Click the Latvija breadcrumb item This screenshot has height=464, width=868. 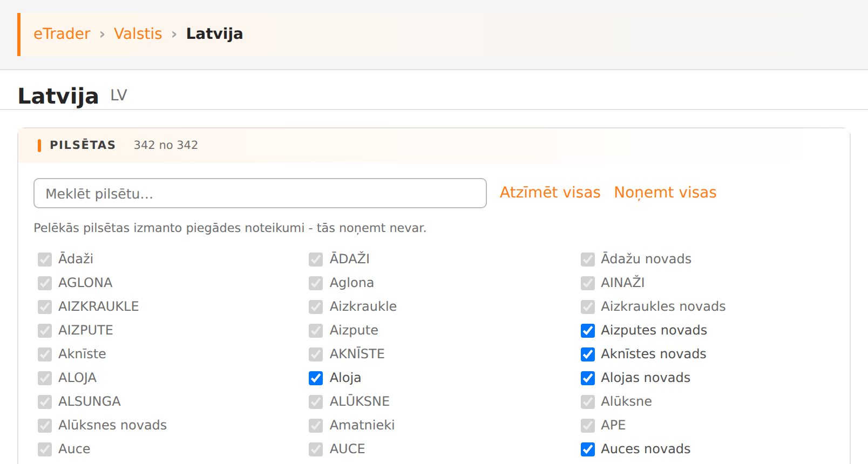(214, 33)
